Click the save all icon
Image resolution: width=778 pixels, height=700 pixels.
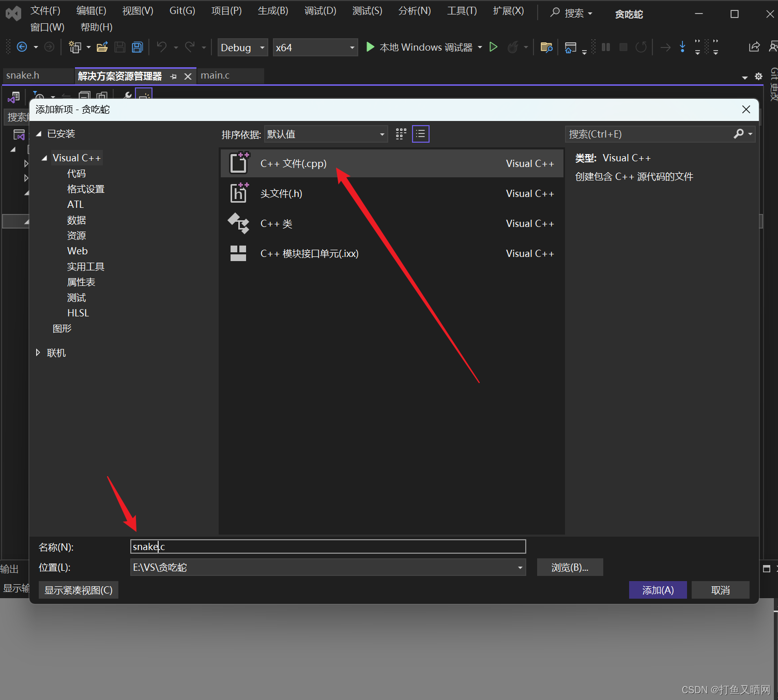click(x=137, y=47)
